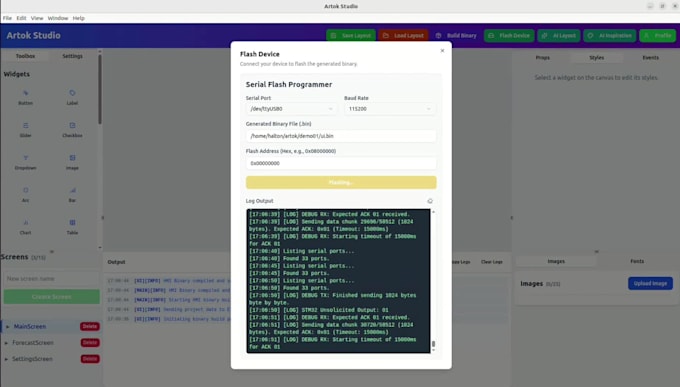The image size is (680, 387).
Task: Open the File menu
Action: coord(7,18)
